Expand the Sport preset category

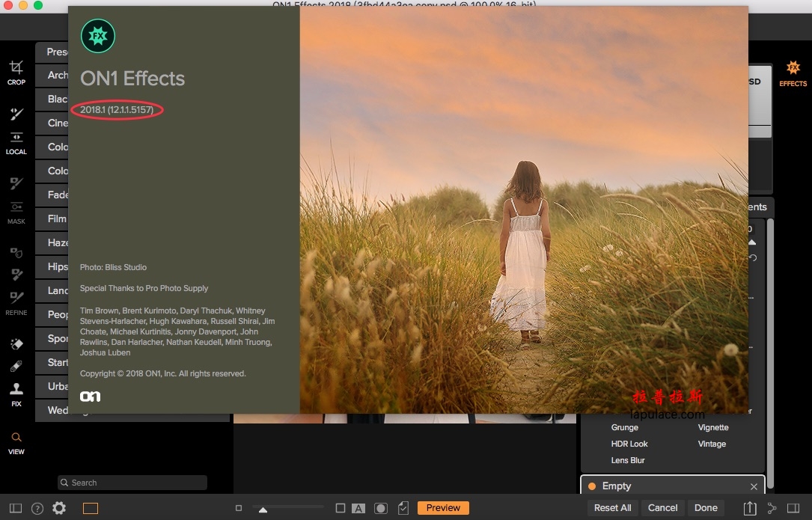coord(52,338)
